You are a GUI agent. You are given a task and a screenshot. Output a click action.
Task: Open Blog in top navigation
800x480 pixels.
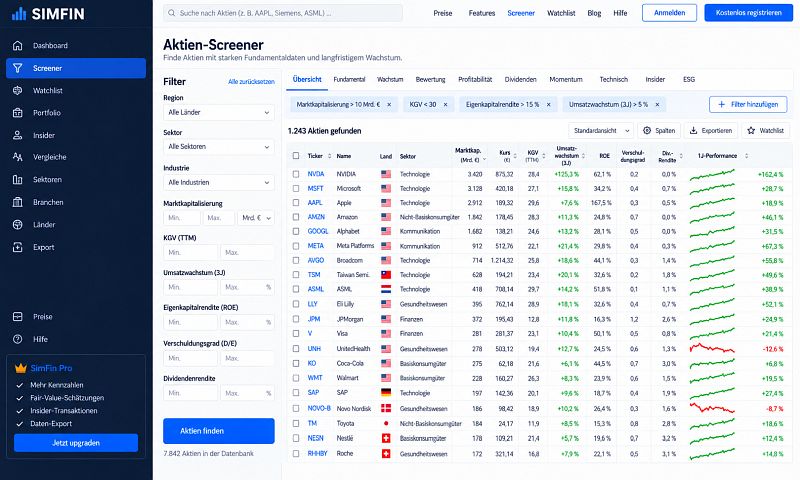pos(594,13)
